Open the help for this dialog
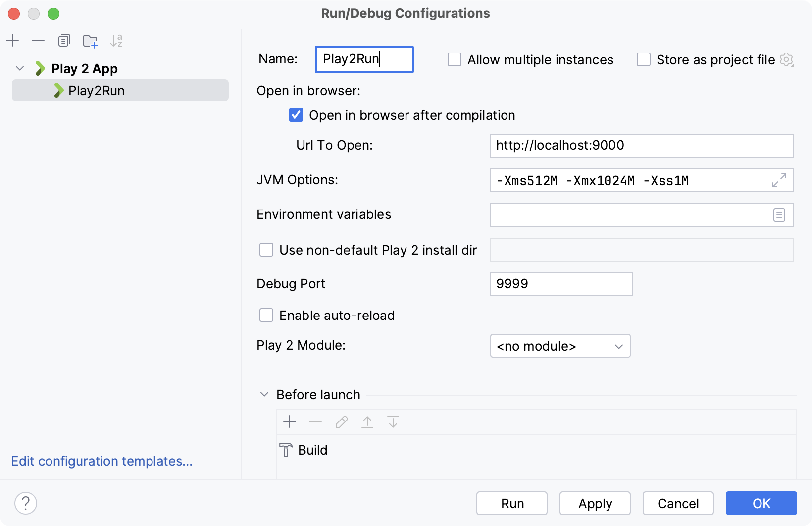Viewport: 812px width, 526px height. point(26,503)
